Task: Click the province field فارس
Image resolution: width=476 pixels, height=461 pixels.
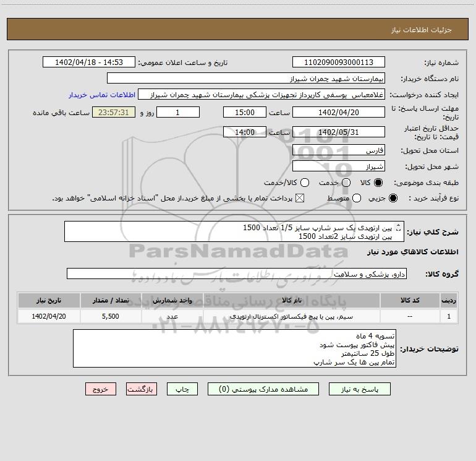Action: tap(339, 150)
